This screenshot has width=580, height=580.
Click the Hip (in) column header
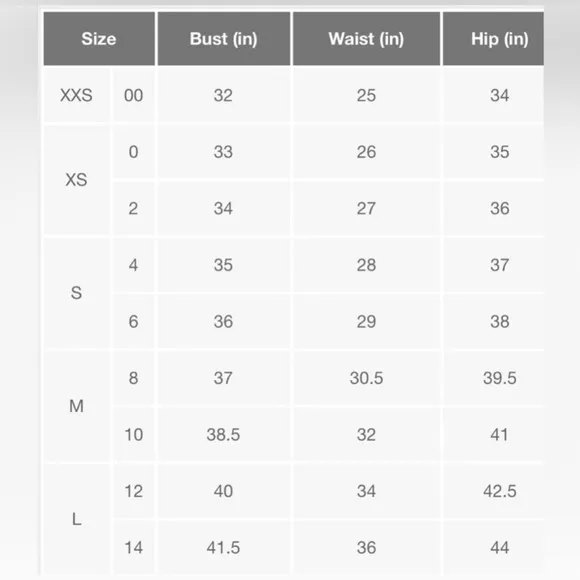pos(493,39)
